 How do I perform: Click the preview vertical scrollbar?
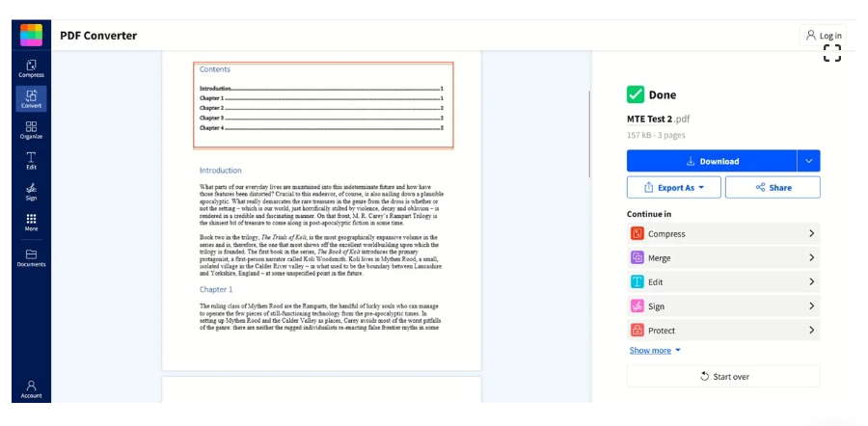[589, 134]
